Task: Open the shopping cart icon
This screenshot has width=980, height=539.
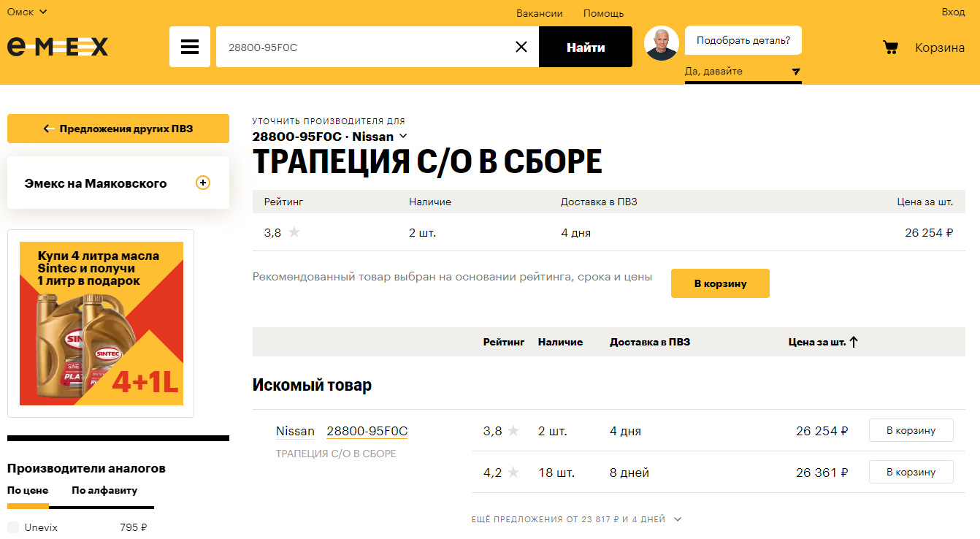Action: pyautogui.click(x=890, y=47)
